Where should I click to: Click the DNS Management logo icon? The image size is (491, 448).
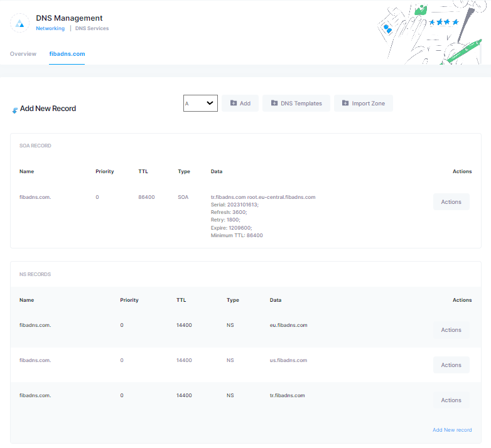tap(19, 23)
